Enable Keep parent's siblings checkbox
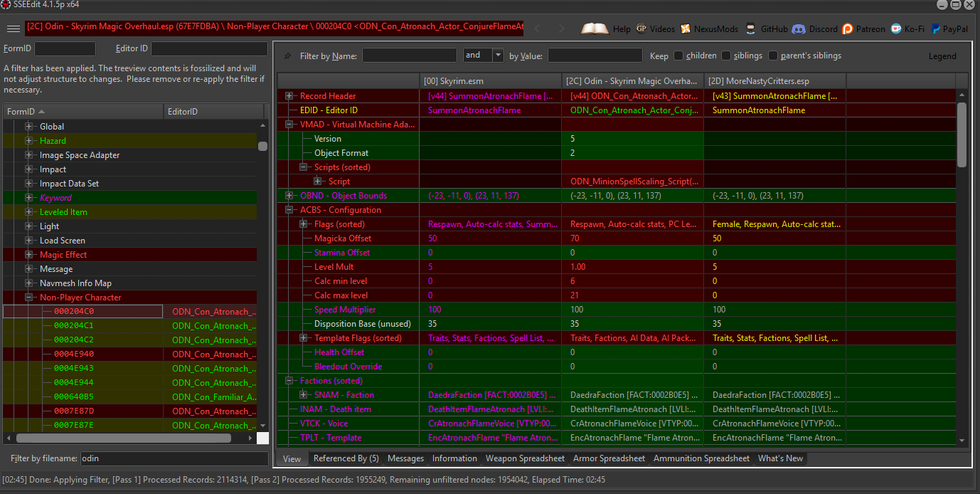Image resolution: width=980 pixels, height=494 pixels. tap(773, 56)
